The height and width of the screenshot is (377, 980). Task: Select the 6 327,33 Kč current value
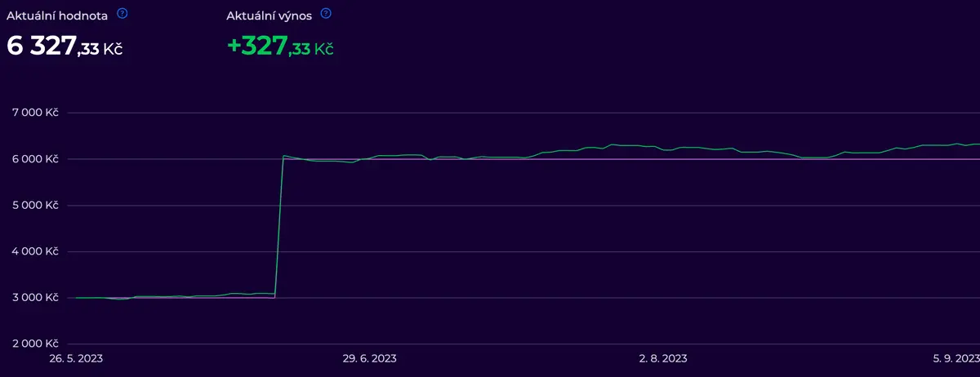pos(65,47)
